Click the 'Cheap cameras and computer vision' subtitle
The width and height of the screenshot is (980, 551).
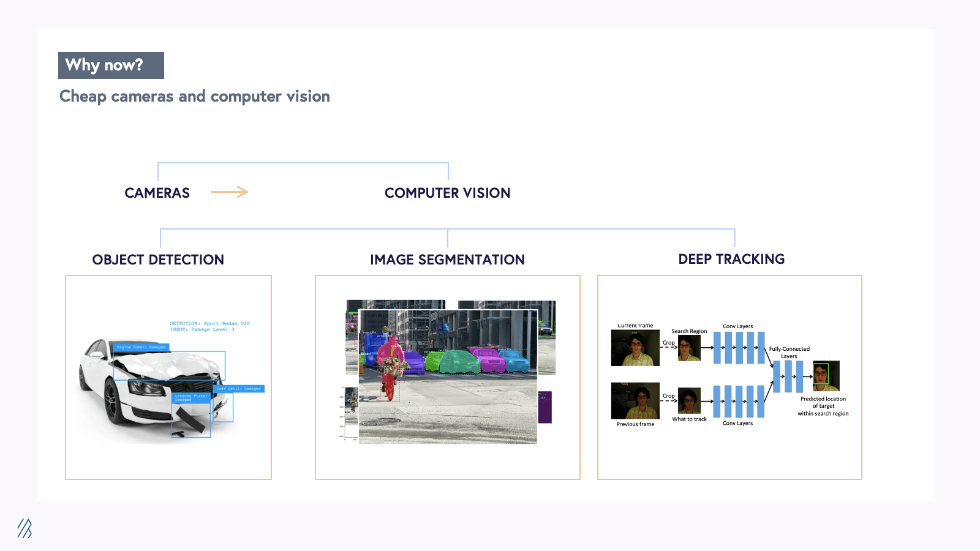(195, 97)
